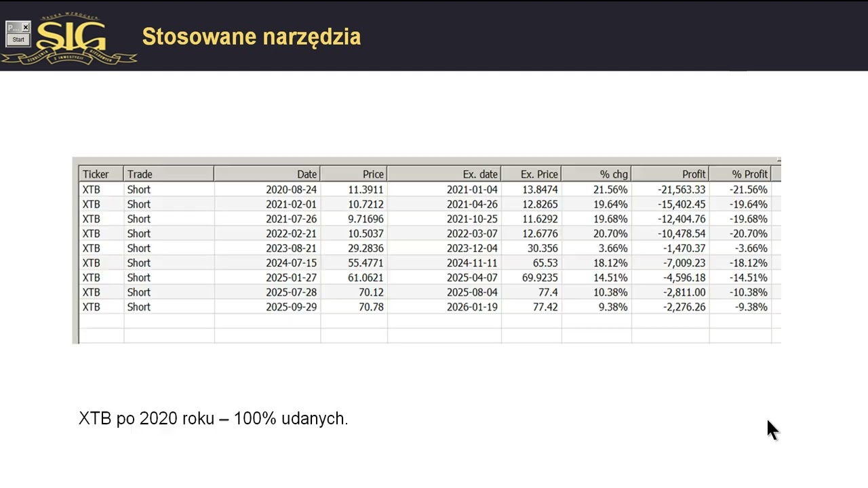Viewport: 868px width, 488px height.
Task: Click price value 55.4771
Action: point(366,263)
